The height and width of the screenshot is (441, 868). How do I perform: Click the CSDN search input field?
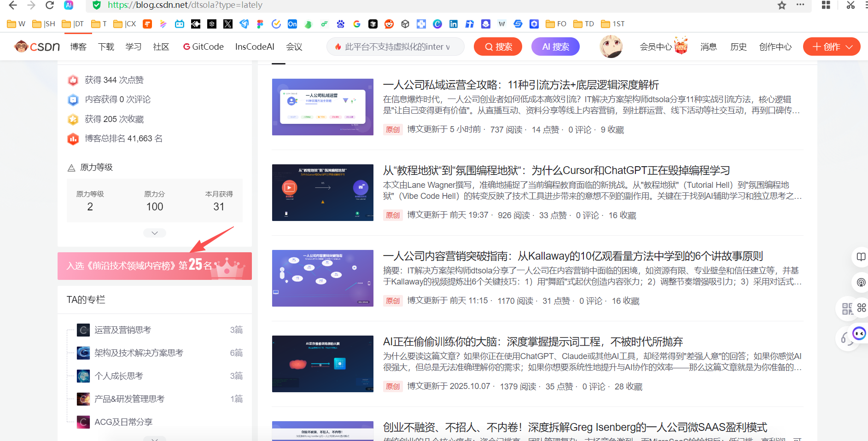pos(395,46)
